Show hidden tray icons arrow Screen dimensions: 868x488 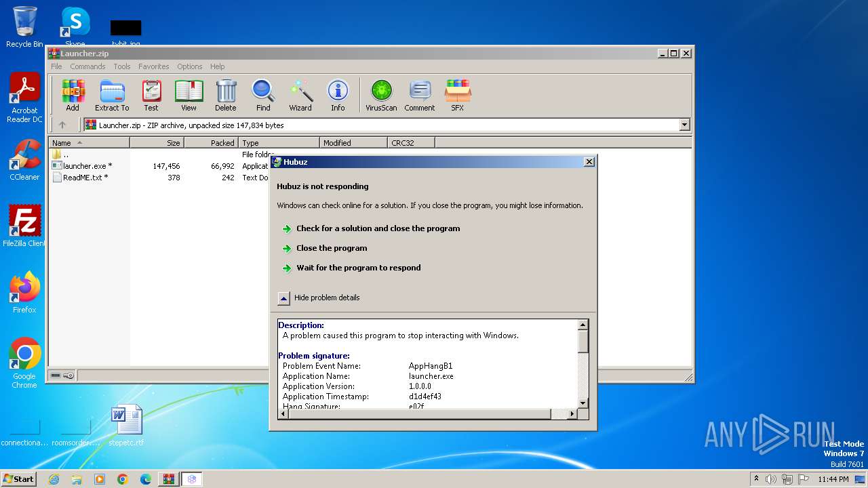coord(756,479)
